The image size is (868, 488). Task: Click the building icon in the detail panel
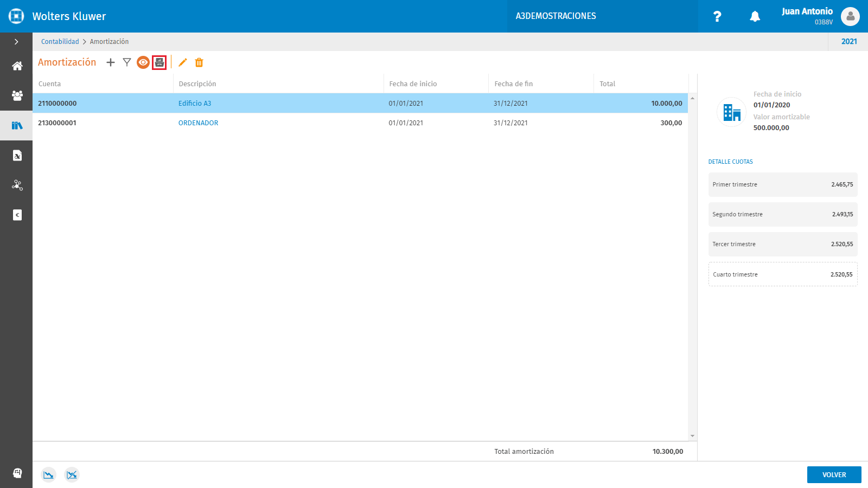click(732, 112)
